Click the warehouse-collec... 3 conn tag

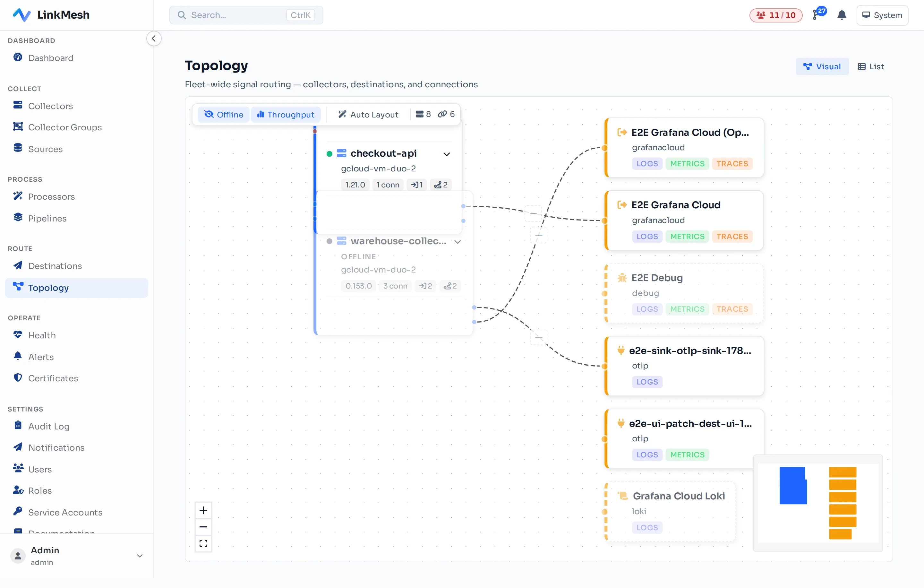[395, 286]
